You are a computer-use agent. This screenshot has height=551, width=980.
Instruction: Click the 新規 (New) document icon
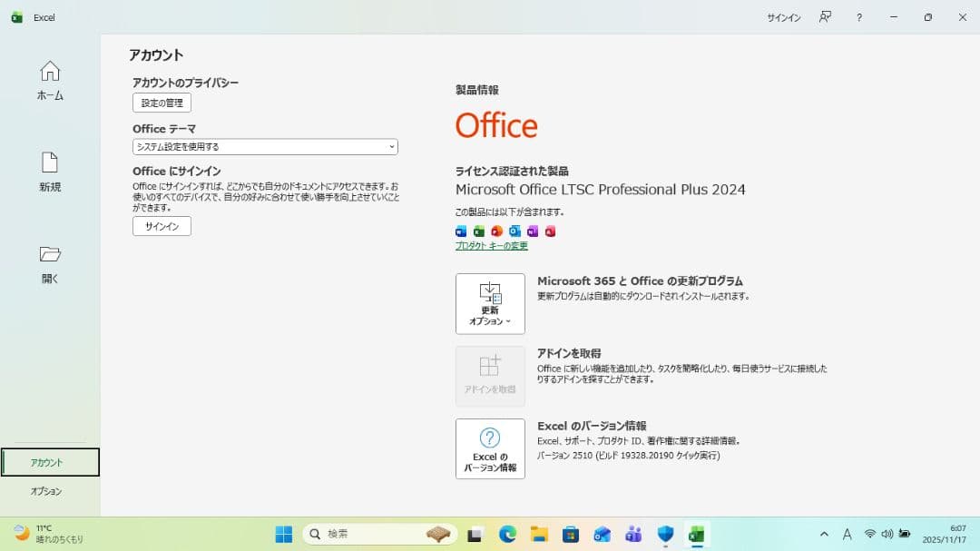point(50,163)
